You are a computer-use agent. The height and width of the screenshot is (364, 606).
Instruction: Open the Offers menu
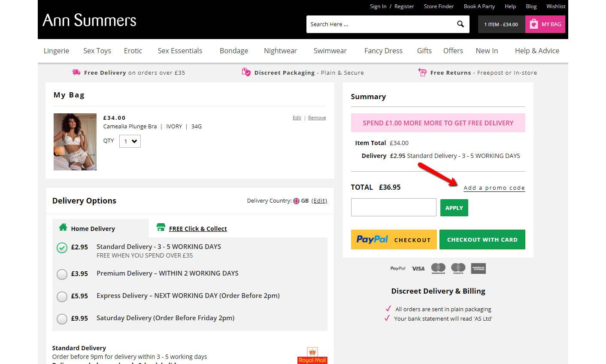(453, 51)
